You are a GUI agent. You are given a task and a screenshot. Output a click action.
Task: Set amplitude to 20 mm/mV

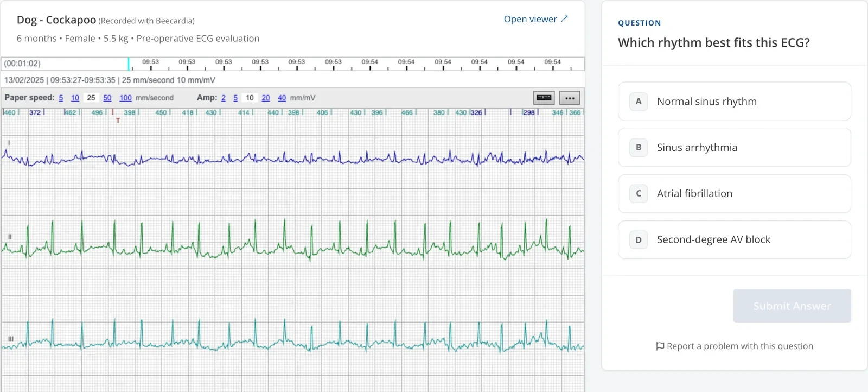click(266, 98)
